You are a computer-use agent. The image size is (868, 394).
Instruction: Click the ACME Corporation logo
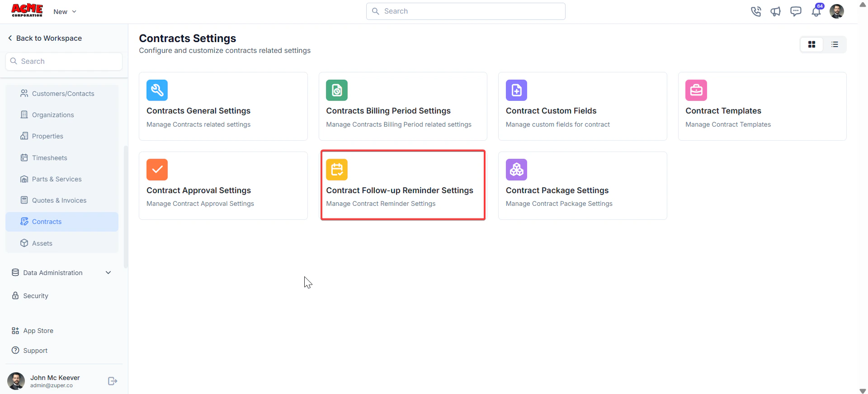pyautogui.click(x=27, y=10)
